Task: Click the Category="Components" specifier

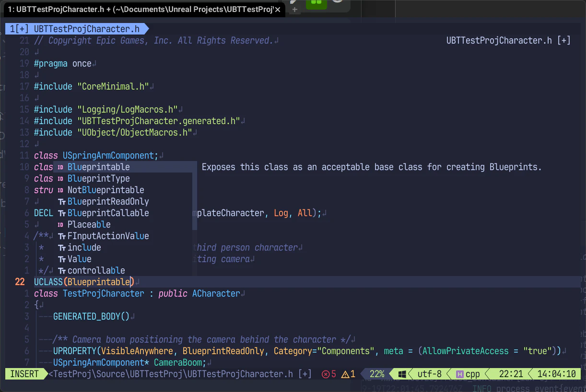Action: (324, 351)
